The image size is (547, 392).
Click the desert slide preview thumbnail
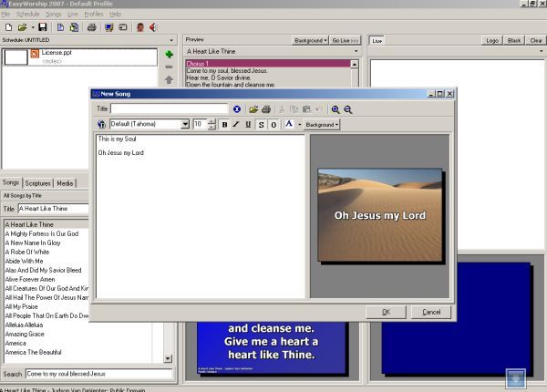click(x=380, y=215)
